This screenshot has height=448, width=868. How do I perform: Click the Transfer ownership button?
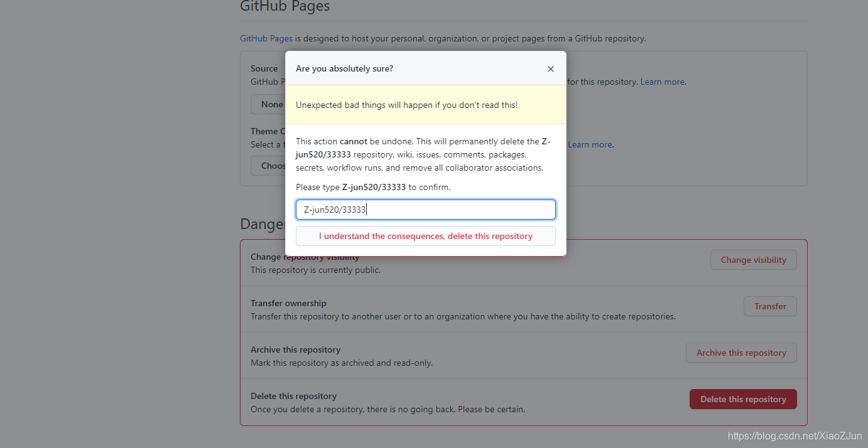tap(770, 306)
